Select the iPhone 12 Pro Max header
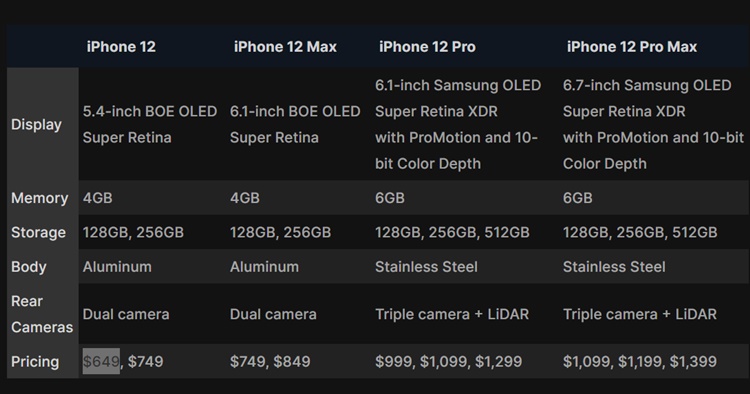Viewport: 750px width, 394px height. [632, 47]
